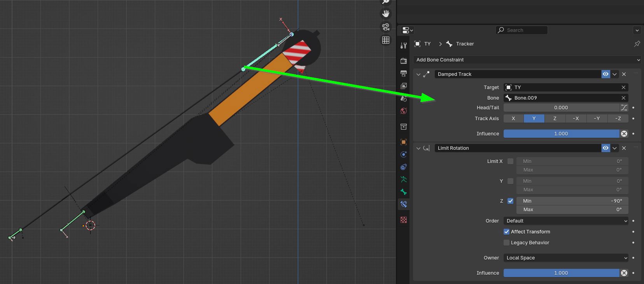Open the Order Default dropdown
Screen dimensions: 644x284
click(566, 221)
